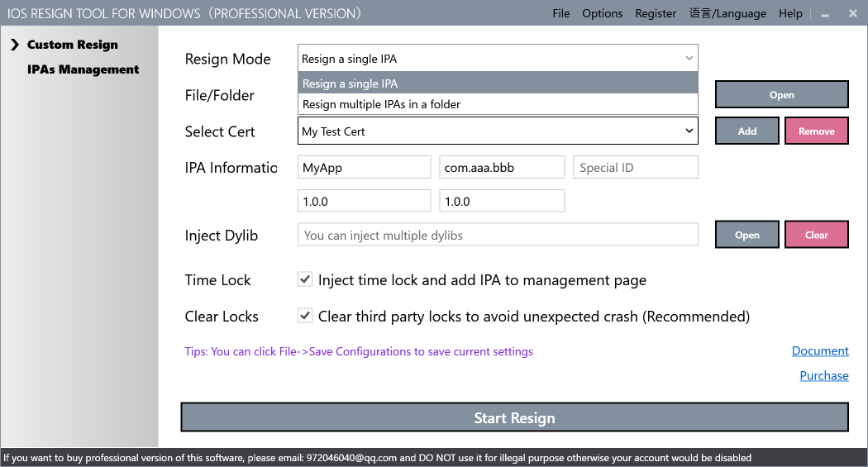This screenshot has width=868, height=467.
Task: Clear the injected dylibs
Action: tap(816, 236)
